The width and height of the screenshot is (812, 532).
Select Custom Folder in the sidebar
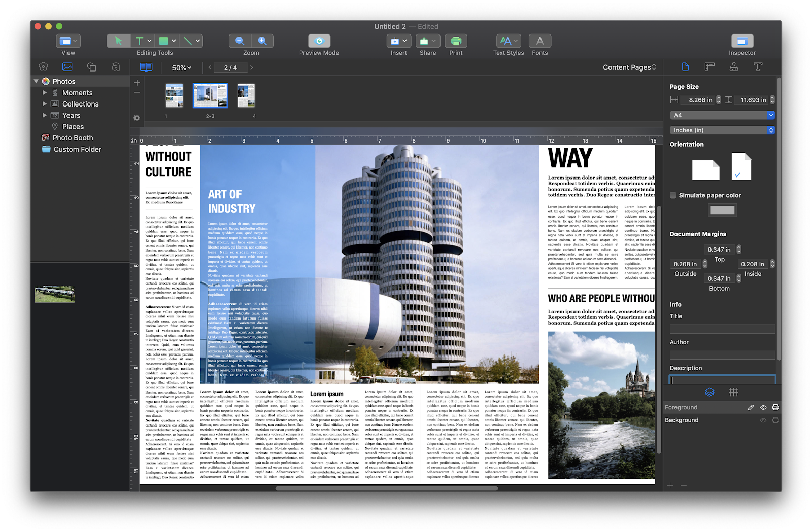click(78, 149)
